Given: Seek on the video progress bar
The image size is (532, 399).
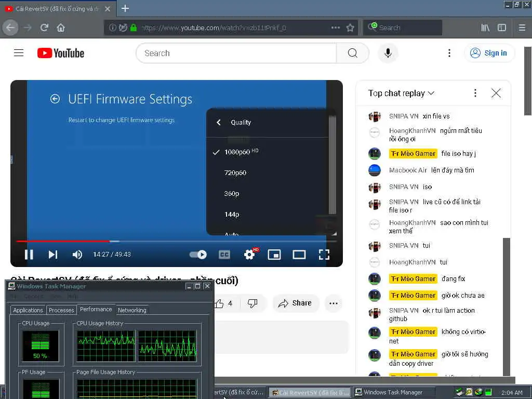Looking at the screenshot, I should (177, 241).
